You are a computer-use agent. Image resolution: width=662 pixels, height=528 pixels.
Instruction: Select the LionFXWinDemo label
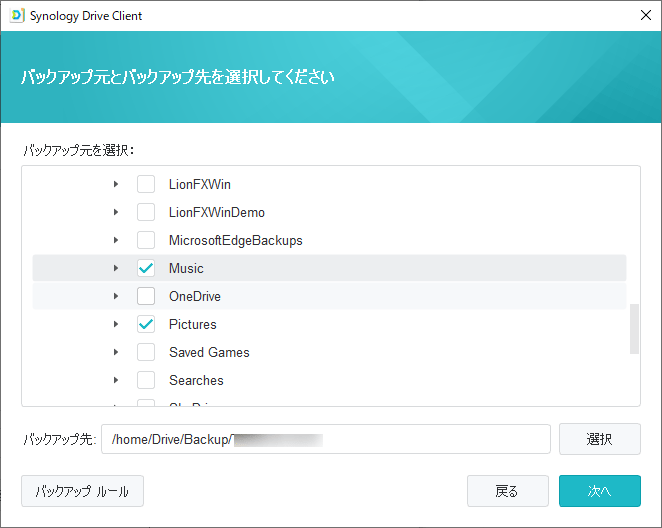[217, 212]
